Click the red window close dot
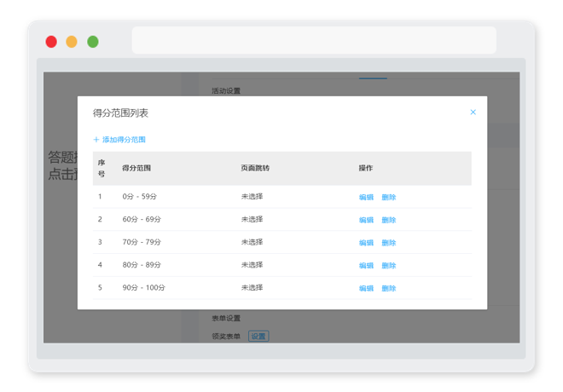Viewport: 563px width, 392px height. (x=51, y=42)
